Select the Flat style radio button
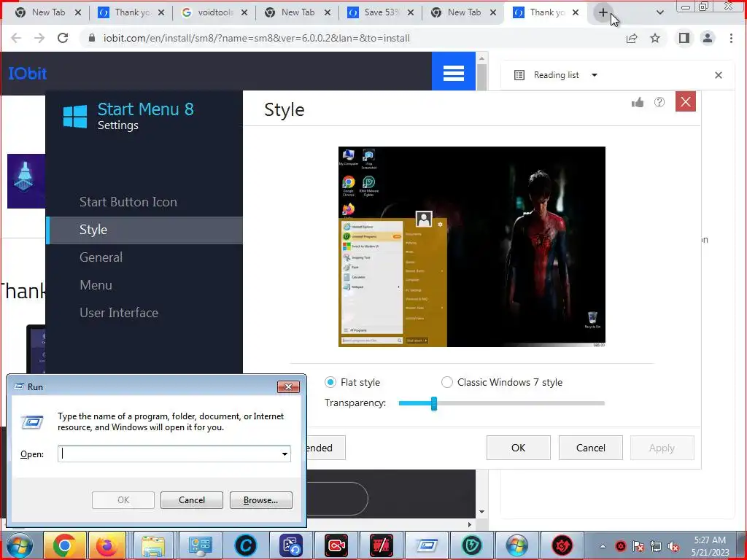The width and height of the screenshot is (747, 560). tap(330, 382)
